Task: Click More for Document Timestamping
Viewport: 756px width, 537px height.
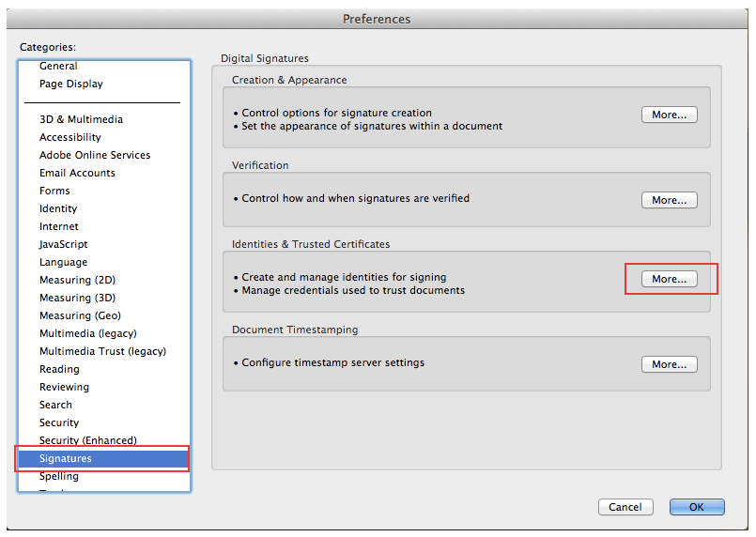Action: click(670, 364)
